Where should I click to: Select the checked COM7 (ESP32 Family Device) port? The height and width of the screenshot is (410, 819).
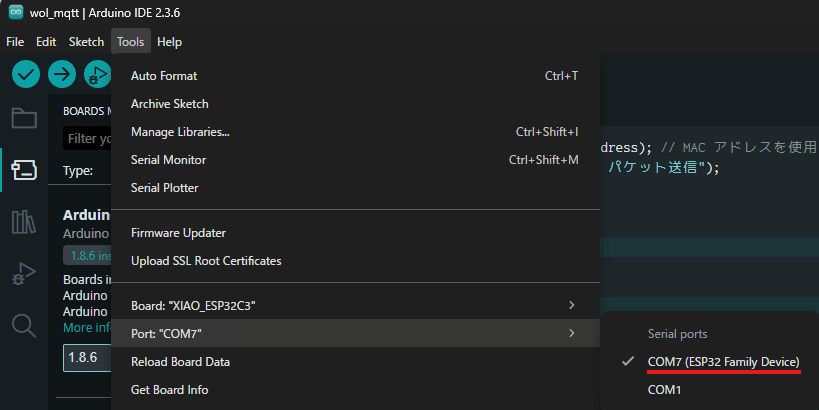[710, 361]
